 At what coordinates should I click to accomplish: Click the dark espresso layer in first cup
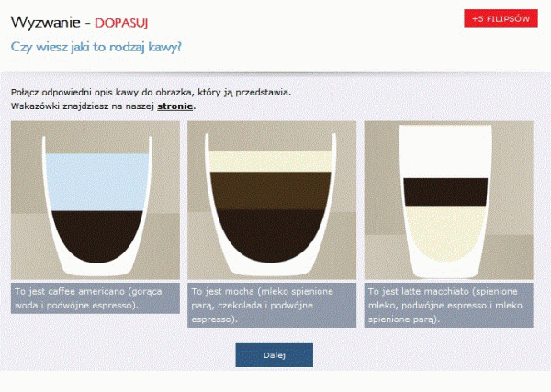(97, 235)
